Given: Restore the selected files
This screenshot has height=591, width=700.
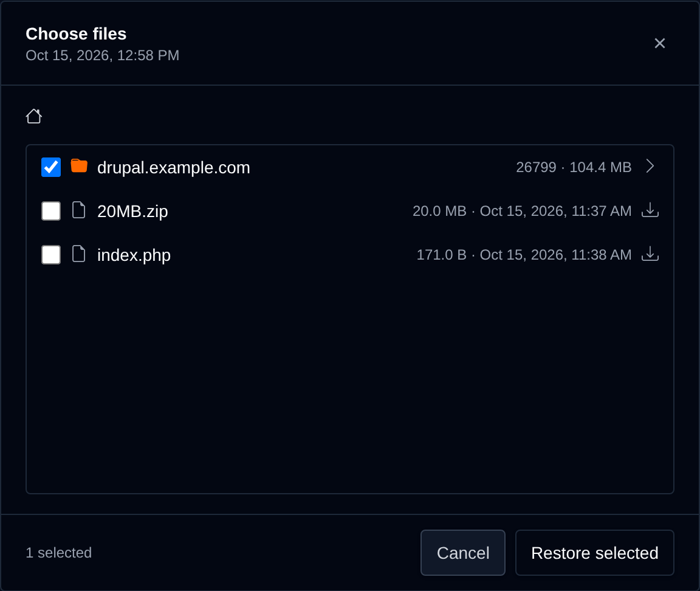Looking at the screenshot, I should click(595, 553).
